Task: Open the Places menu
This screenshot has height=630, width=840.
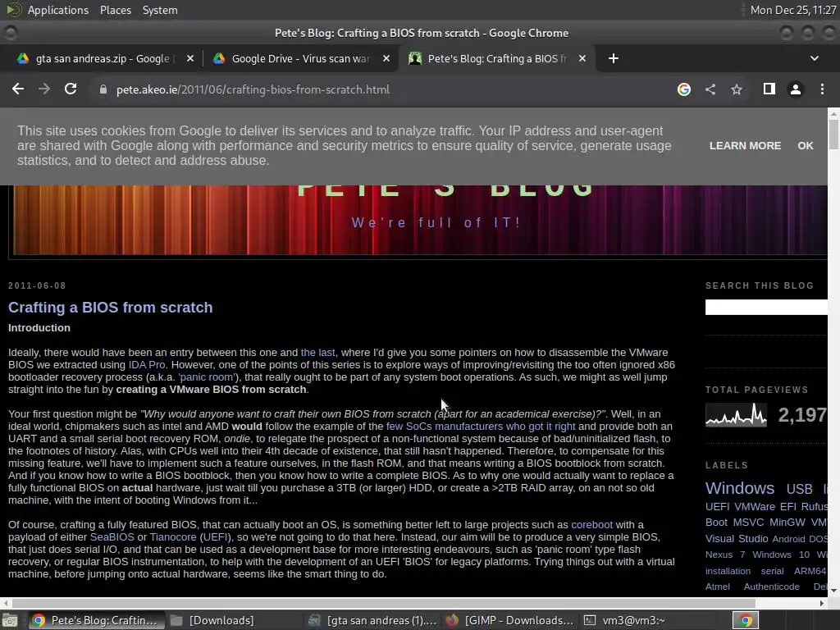Action: [x=115, y=10]
